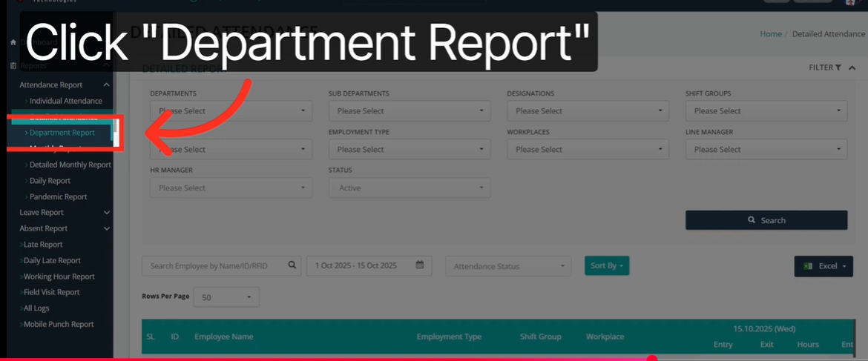The image size is (868, 361).
Task: Click the Excel export button
Action: pos(823,266)
